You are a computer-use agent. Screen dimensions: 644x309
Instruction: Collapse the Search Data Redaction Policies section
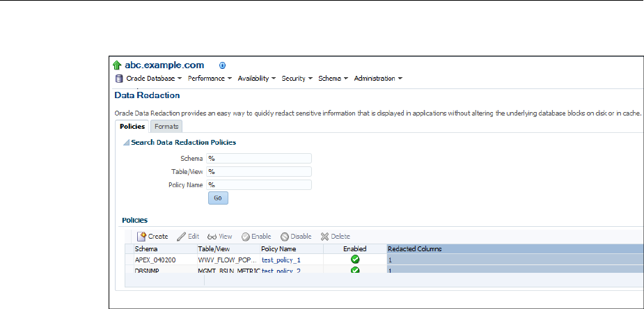coord(126,143)
